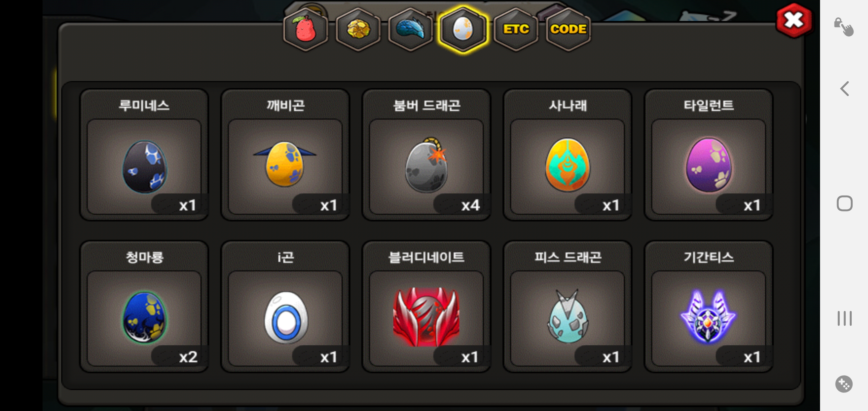Switch to the gold nugget tab
Image resolution: width=868 pixels, height=411 pixels.
coord(358,29)
